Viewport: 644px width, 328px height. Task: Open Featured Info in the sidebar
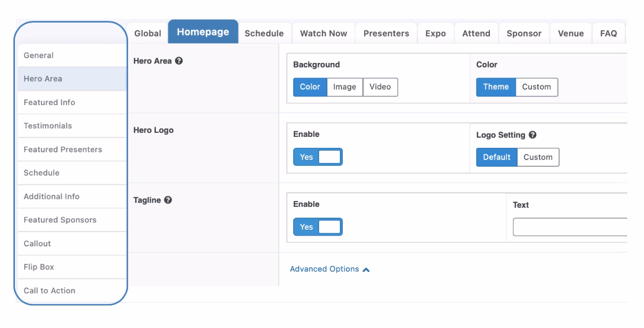[x=49, y=102]
